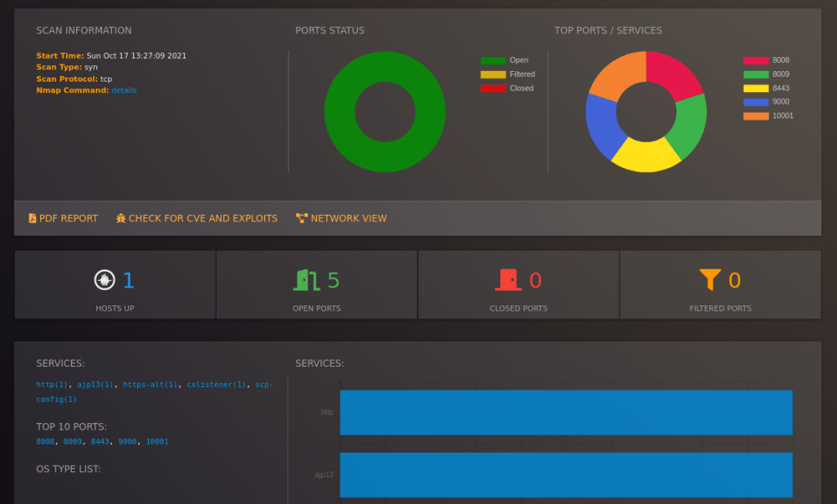The image size is (837, 504).
Task: Click the Hosts Up target icon
Action: click(103, 280)
